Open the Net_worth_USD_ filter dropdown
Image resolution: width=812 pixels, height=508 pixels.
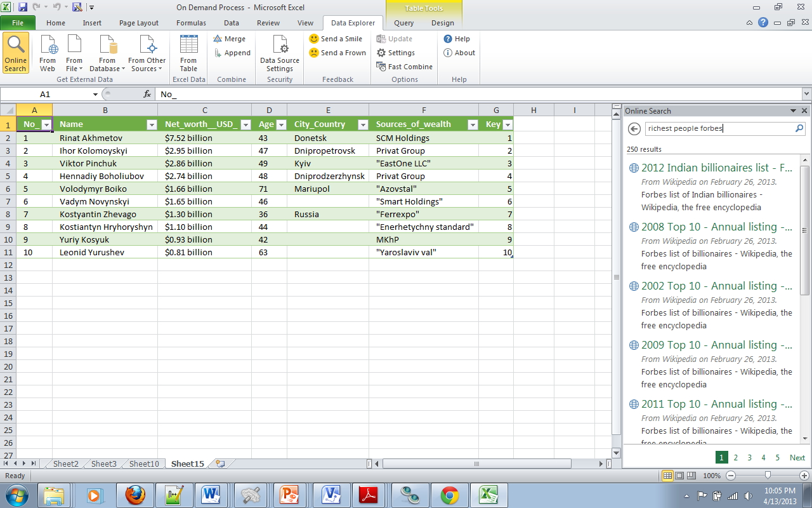click(x=246, y=124)
